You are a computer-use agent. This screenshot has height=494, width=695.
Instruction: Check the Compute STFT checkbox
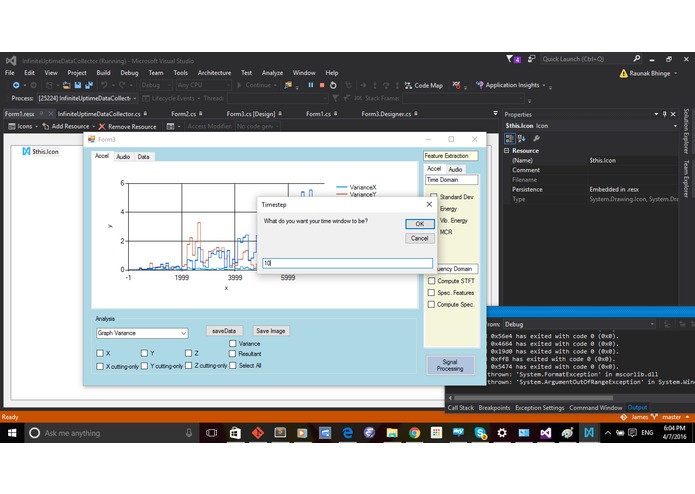click(x=431, y=281)
